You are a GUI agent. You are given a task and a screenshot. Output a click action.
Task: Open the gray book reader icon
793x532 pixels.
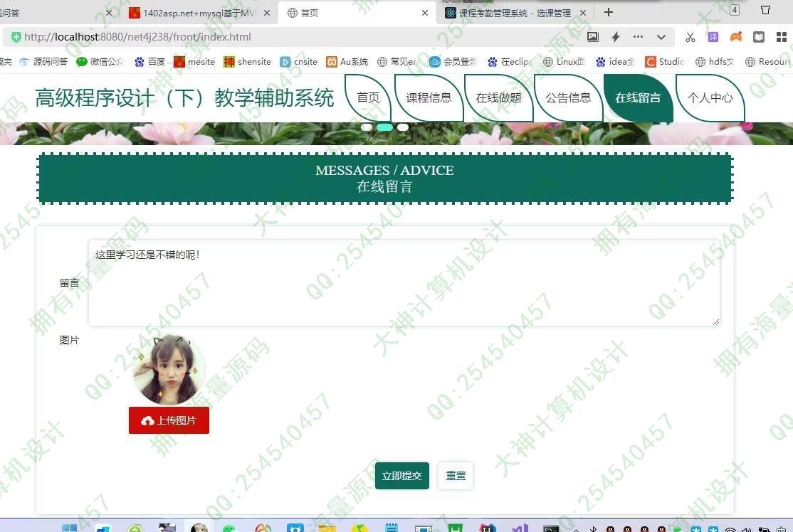click(x=759, y=37)
